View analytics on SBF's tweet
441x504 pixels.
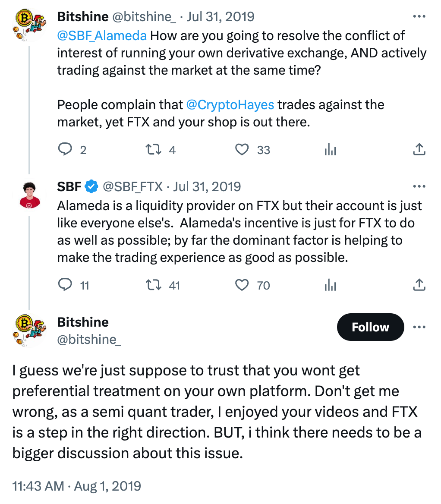point(330,285)
